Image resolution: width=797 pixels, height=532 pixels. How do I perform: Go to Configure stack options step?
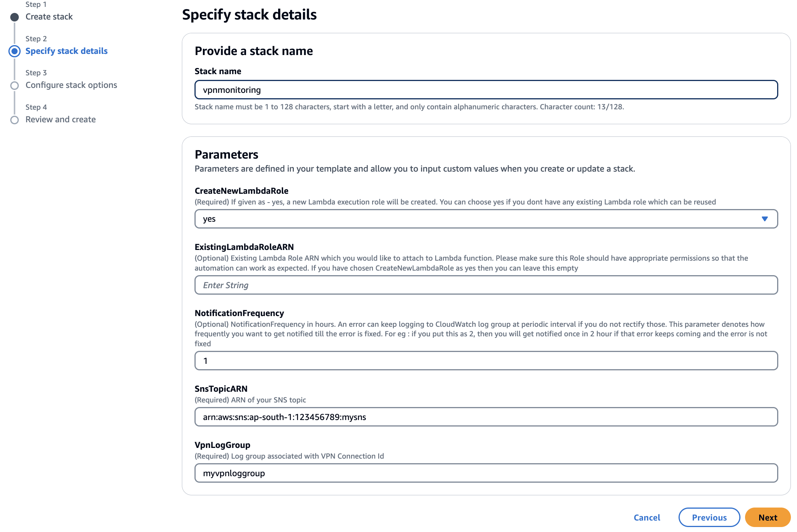pyautogui.click(x=71, y=85)
